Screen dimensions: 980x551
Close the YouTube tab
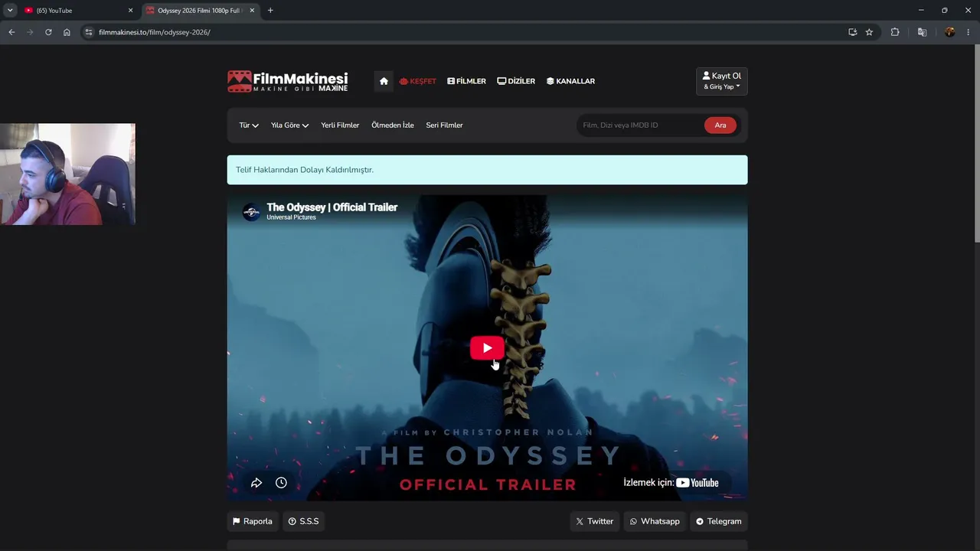130,11
